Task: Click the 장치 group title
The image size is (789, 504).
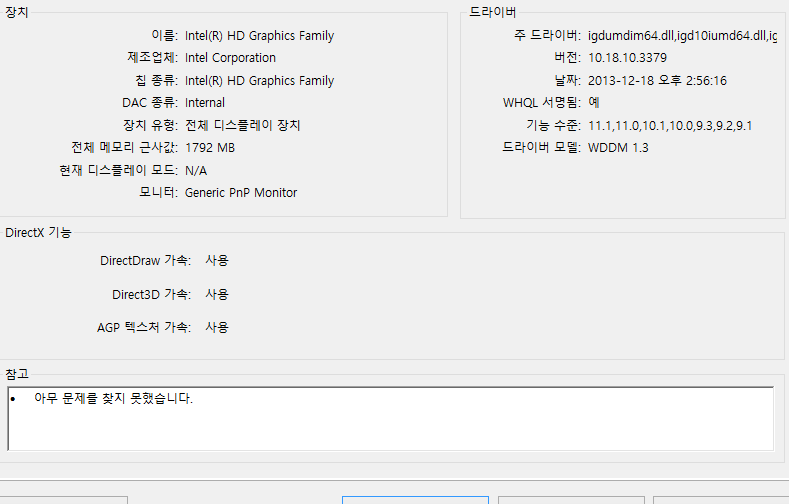Action: pyautogui.click(x=17, y=12)
